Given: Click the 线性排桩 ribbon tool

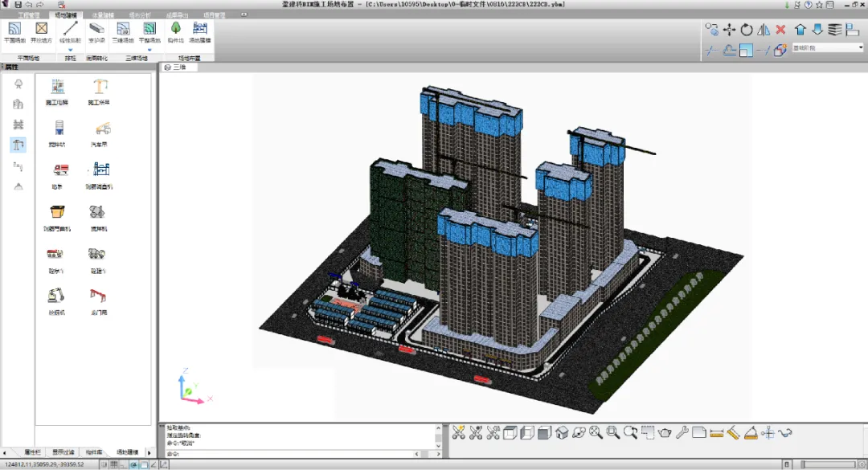Looking at the screenshot, I should click(x=71, y=31).
